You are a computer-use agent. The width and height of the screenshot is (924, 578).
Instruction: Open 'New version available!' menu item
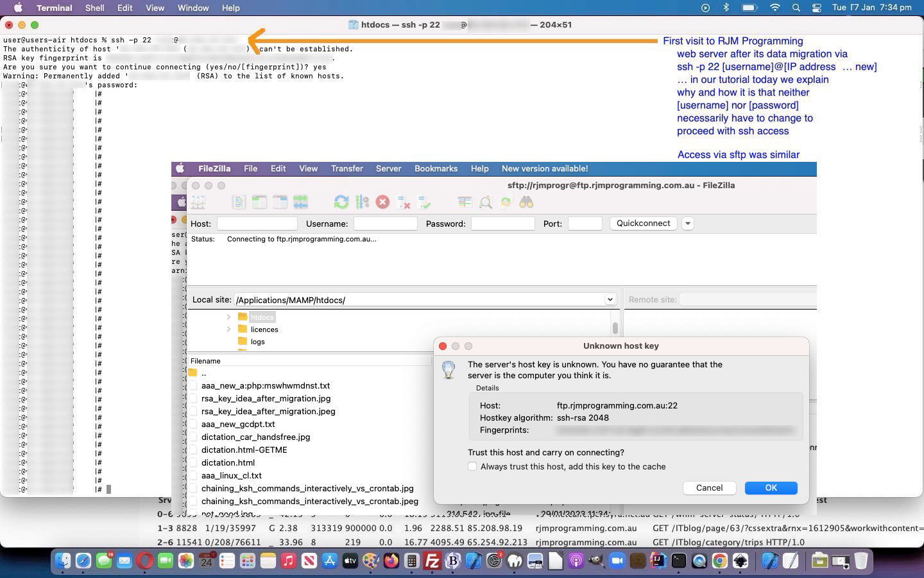coord(545,168)
